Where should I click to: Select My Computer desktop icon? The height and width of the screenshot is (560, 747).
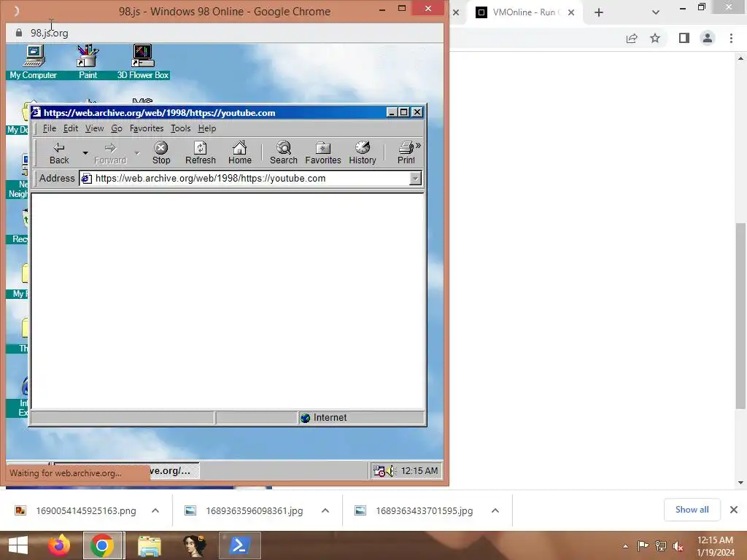tap(34, 62)
